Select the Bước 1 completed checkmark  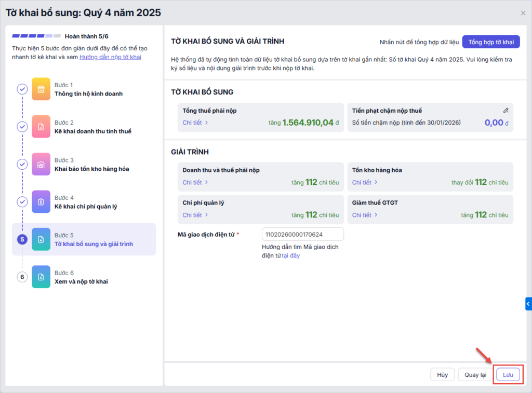pyautogui.click(x=22, y=89)
